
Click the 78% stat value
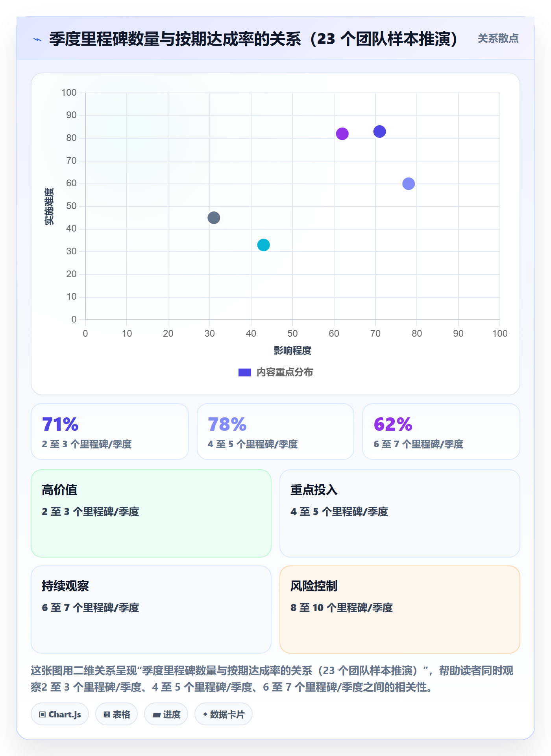point(227,424)
